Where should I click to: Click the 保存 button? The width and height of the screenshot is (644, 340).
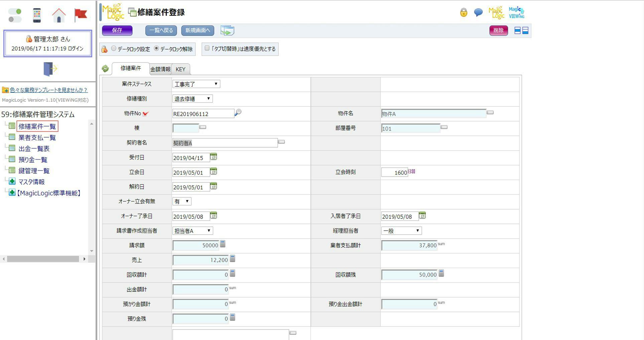coord(117,30)
